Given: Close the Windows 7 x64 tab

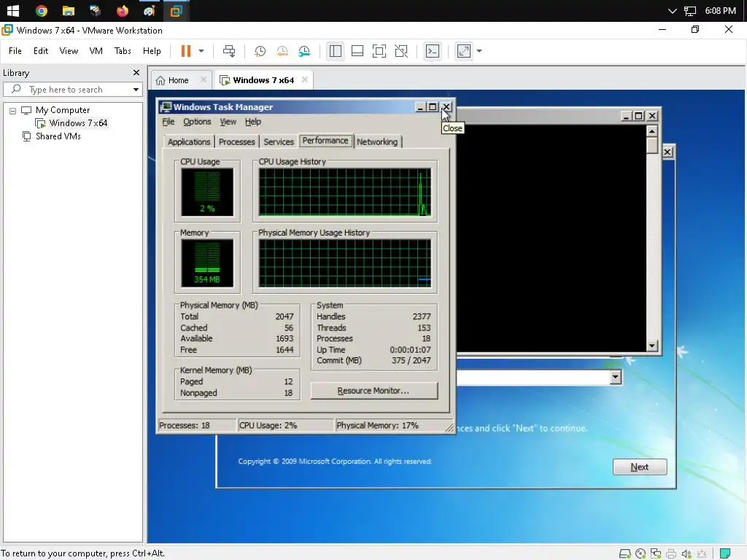Looking at the screenshot, I should [x=305, y=79].
